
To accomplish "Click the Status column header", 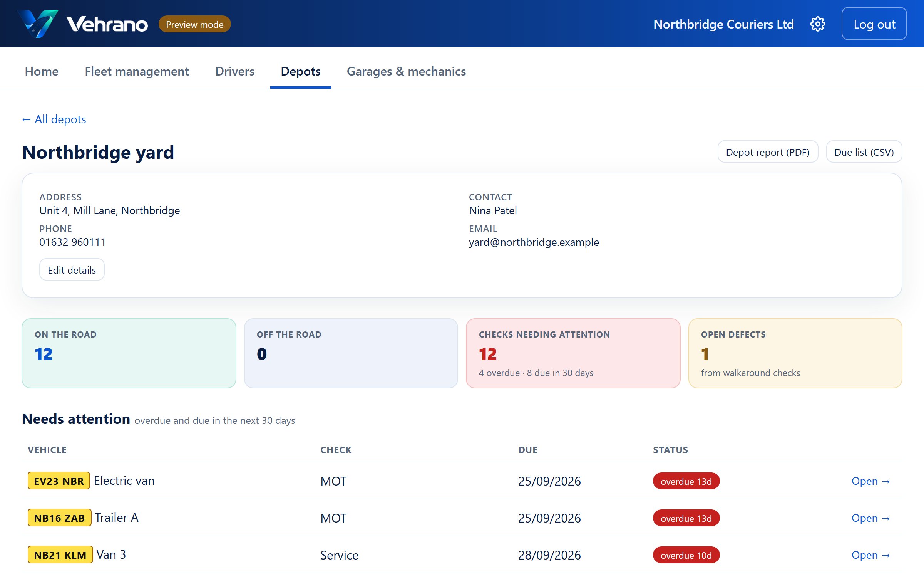I will click(x=671, y=450).
